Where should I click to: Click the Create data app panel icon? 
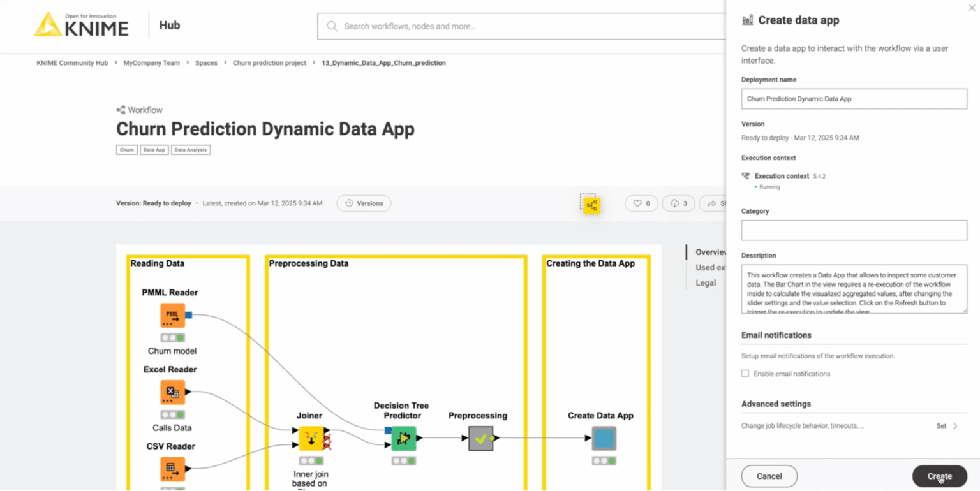coord(747,20)
